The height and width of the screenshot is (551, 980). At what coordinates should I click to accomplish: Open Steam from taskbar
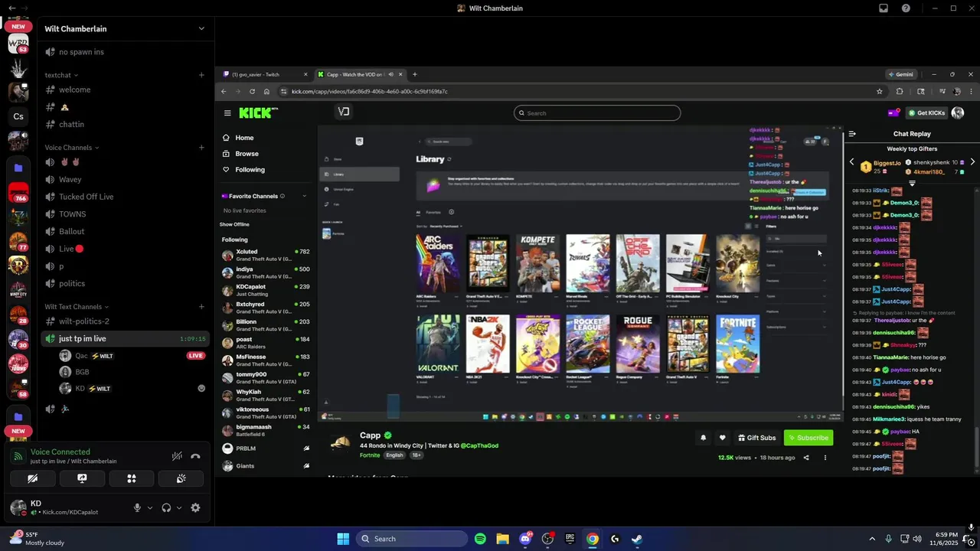coord(636,539)
